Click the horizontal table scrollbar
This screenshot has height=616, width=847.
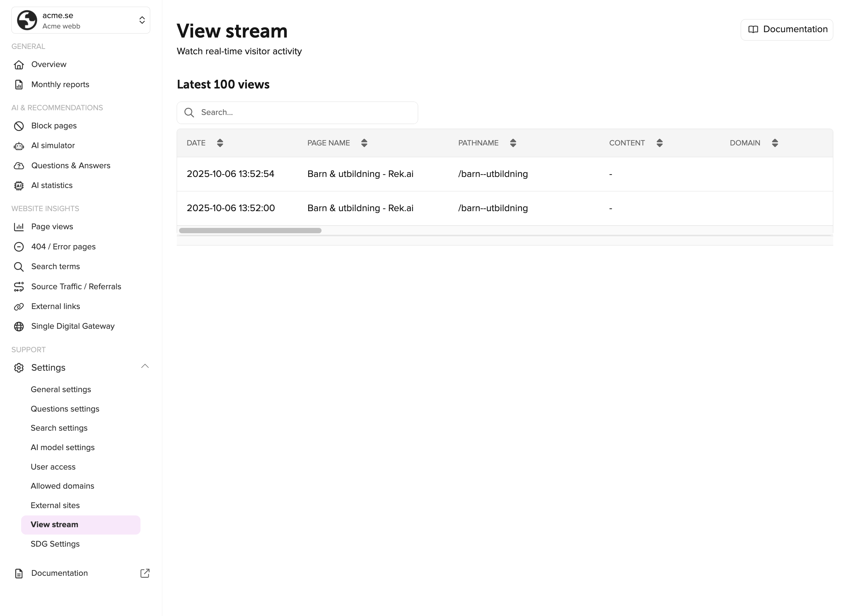pyautogui.click(x=250, y=231)
